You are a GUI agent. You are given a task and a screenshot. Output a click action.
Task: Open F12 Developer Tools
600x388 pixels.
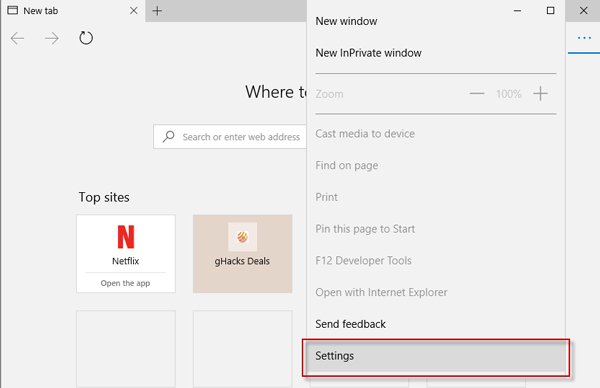pyautogui.click(x=436, y=261)
